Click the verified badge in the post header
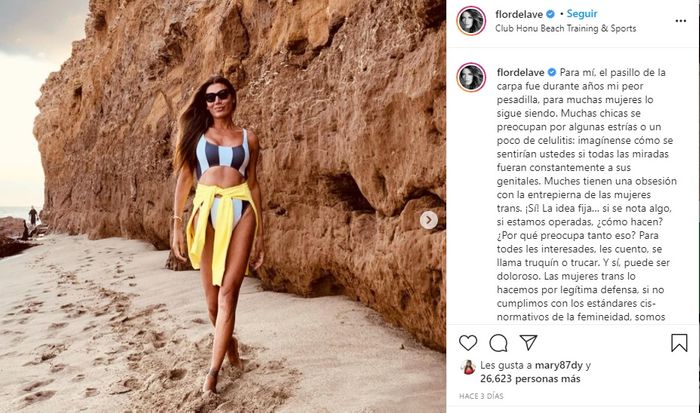This screenshot has width=700, height=413. (550, 14)
